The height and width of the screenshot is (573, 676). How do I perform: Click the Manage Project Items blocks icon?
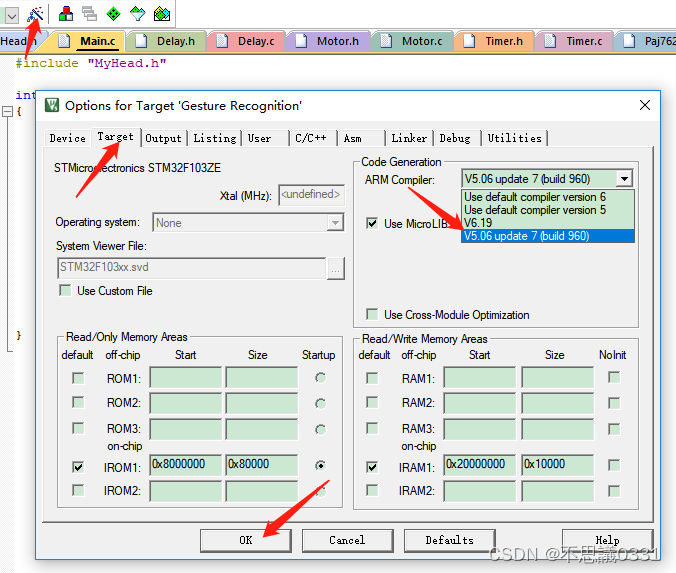(66, 14)
